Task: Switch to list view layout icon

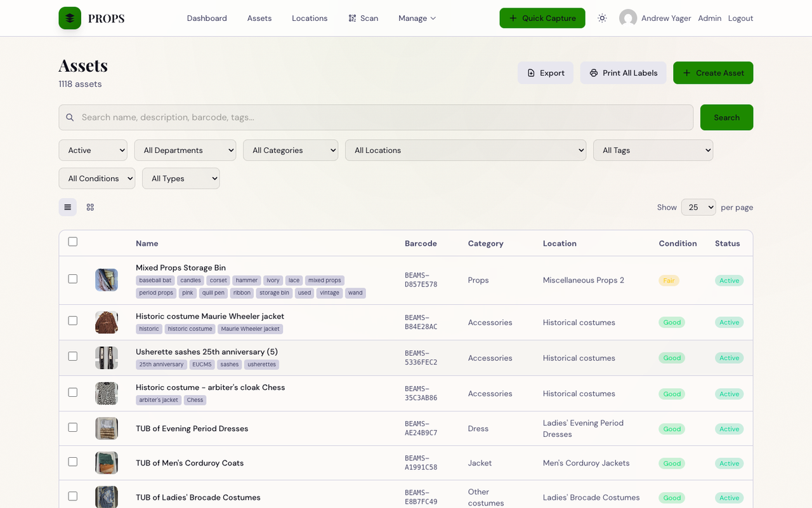Action: 68,207
